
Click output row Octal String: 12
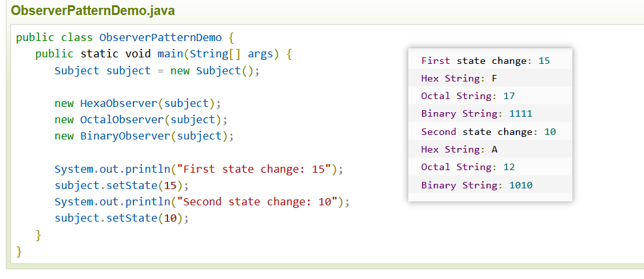490,167
